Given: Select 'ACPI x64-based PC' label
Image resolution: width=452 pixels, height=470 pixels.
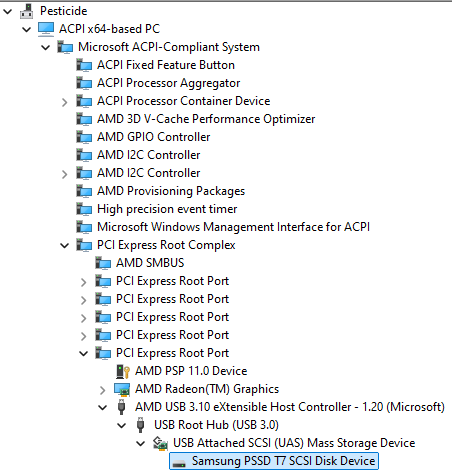Looking at the screenshot, I should point(109,29).
